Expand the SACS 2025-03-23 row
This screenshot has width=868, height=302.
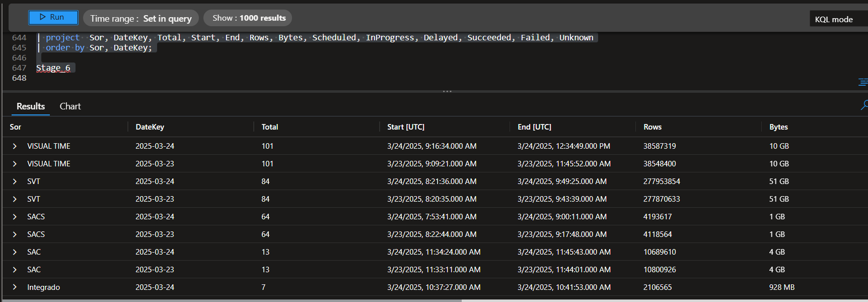[15, 234]
